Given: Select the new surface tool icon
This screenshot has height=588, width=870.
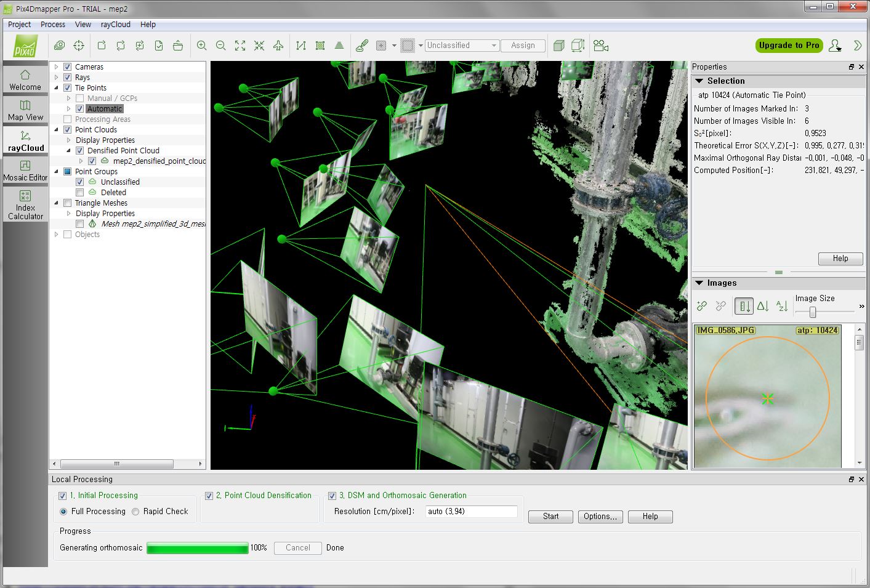Looking at the screenshot, I should (x=320, y=46).
